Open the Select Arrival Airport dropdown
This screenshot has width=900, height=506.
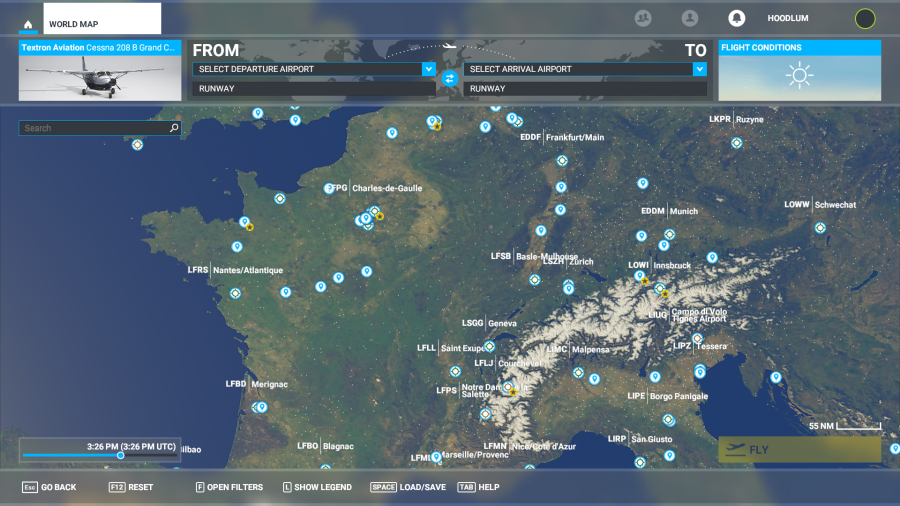tap(585, 69)
